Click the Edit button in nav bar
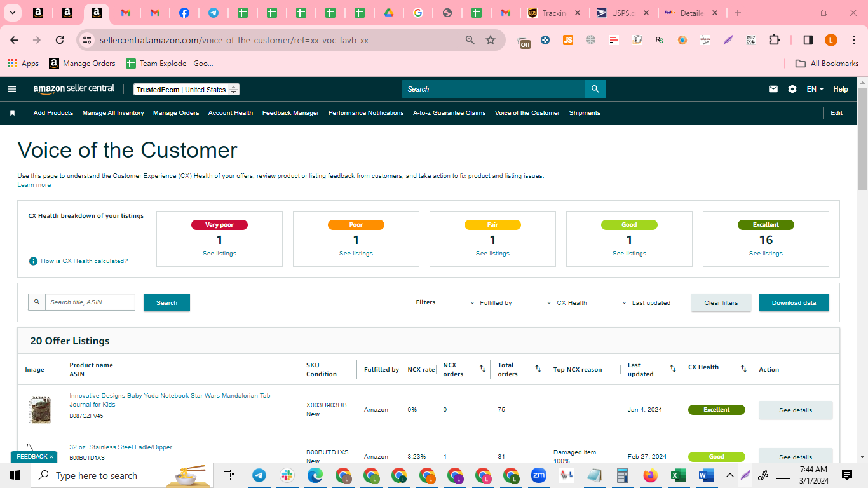 [x=837, y=113]
